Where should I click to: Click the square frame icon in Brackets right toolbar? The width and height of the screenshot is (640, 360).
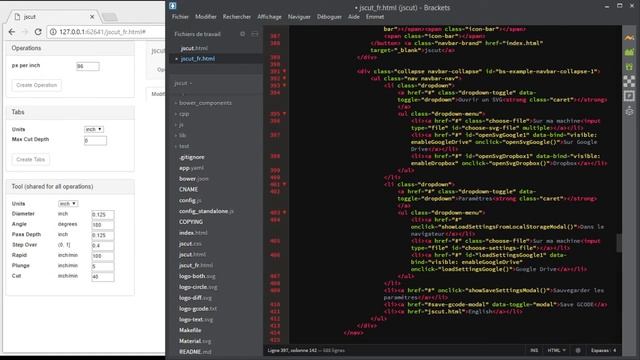629,96
